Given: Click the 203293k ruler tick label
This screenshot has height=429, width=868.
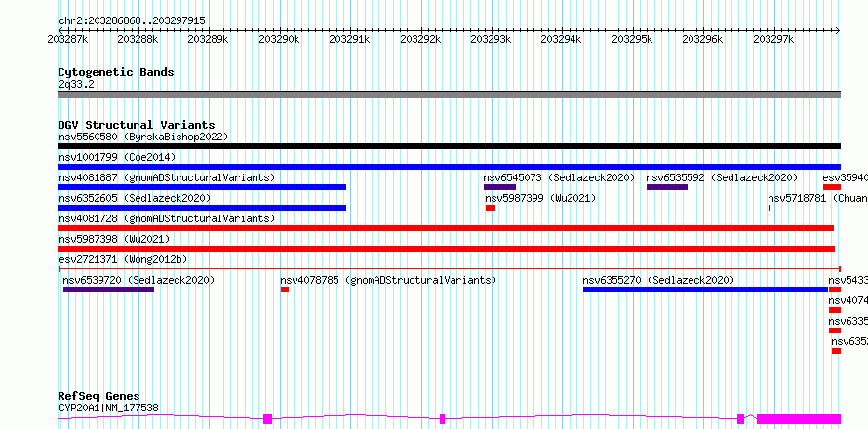Looking at the screenshot, I should [491, 39].
